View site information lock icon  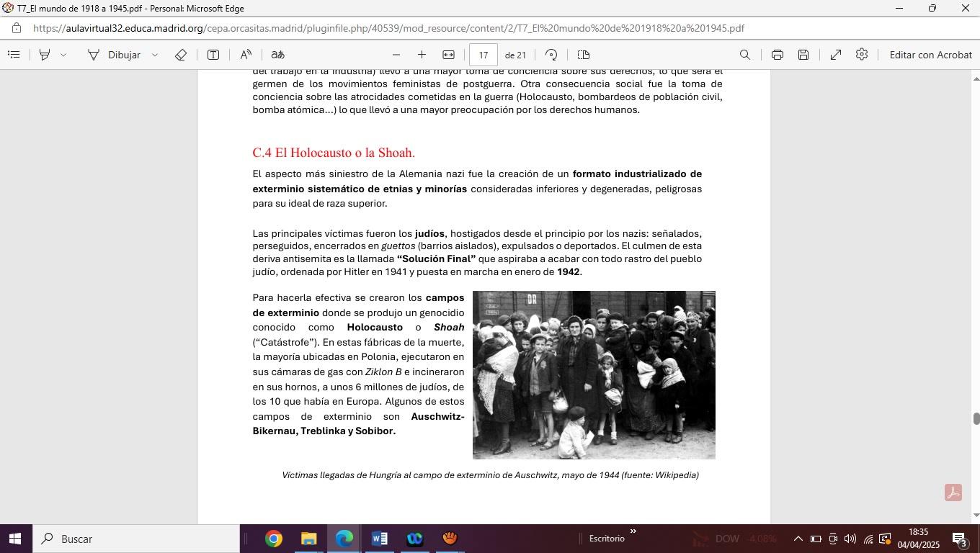point(17,28)
